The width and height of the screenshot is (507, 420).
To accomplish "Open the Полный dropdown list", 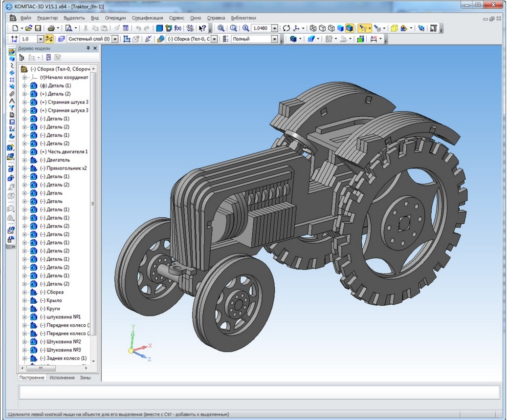I will (x=274, y=39).
